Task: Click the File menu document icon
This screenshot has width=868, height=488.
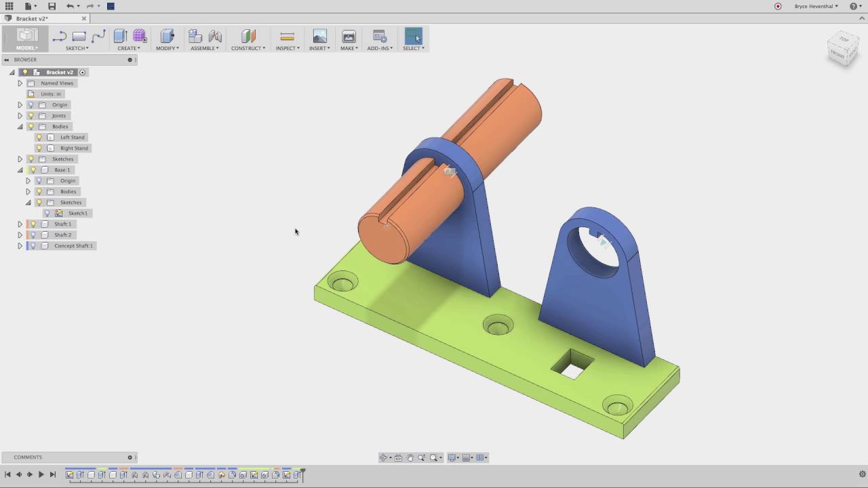Action: (x=30, y=6)
